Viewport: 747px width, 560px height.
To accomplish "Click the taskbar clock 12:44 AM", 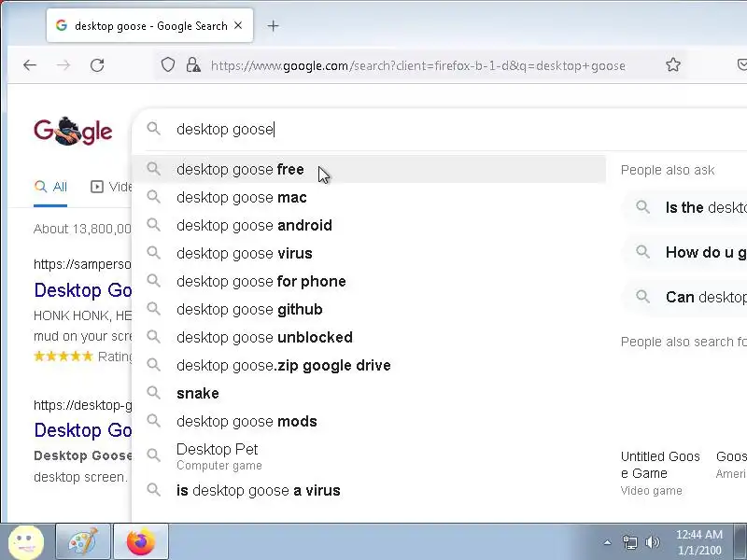I will point(698,542).
